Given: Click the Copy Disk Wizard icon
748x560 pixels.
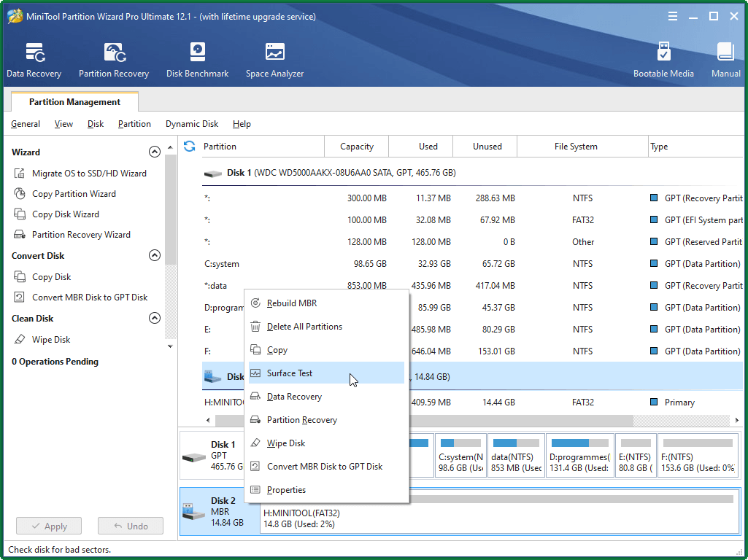Looking at the screenshot, I should tap(20, 214).
